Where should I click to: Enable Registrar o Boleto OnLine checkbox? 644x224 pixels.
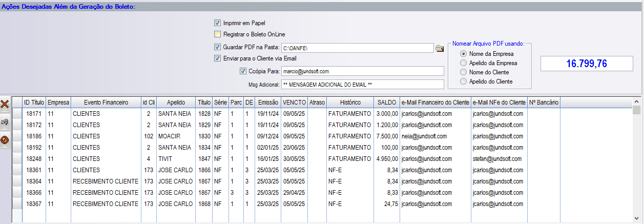(218, 34)
